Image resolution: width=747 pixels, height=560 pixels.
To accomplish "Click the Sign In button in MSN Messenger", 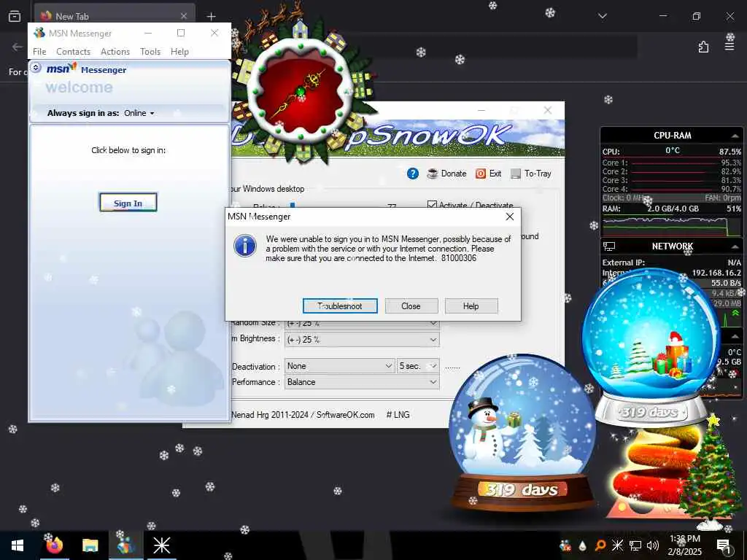I will pos(128,203).
